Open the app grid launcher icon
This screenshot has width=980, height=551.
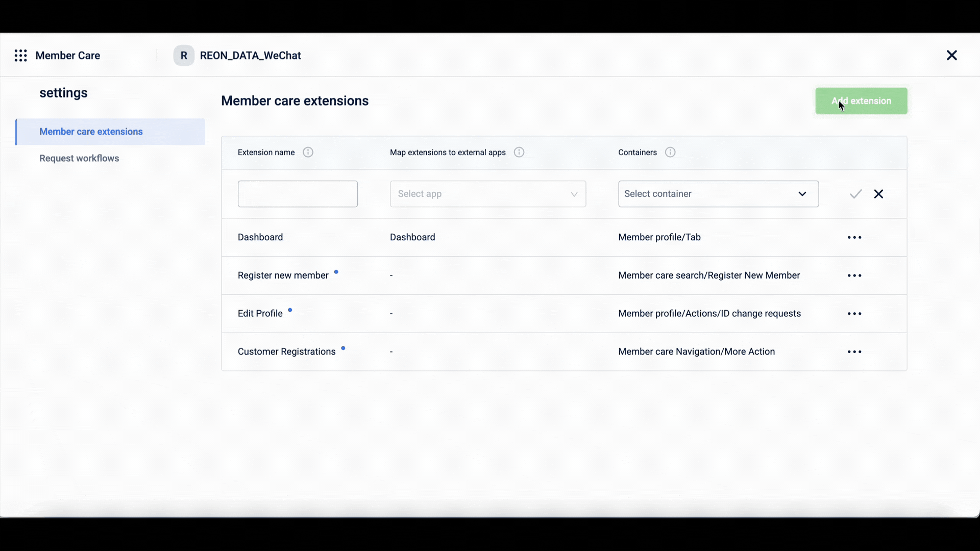coord(21,56)
